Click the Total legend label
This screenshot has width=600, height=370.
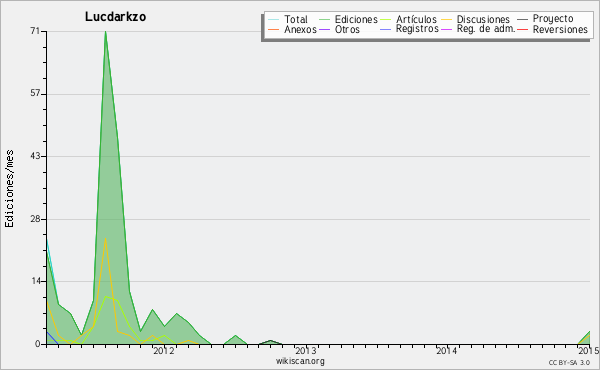click(x=296, y=19)
